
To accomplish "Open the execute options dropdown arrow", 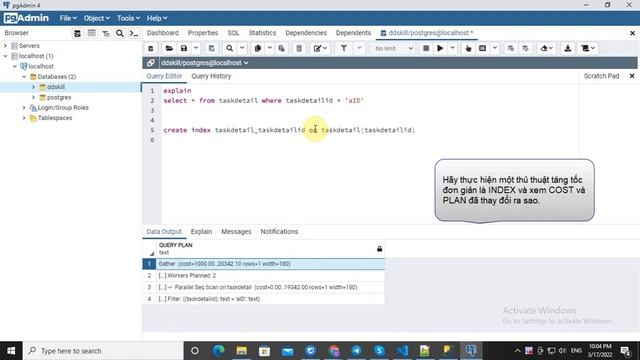I will pos(452,48).
